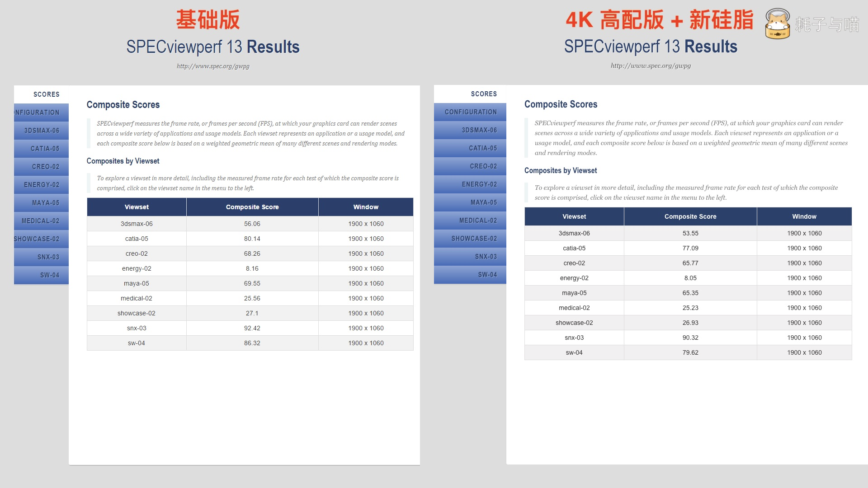Select 3DSMAX-06 in right panel menu
Image resolution: width=868 pixels, height=488 pixels.
click(470, 130)
